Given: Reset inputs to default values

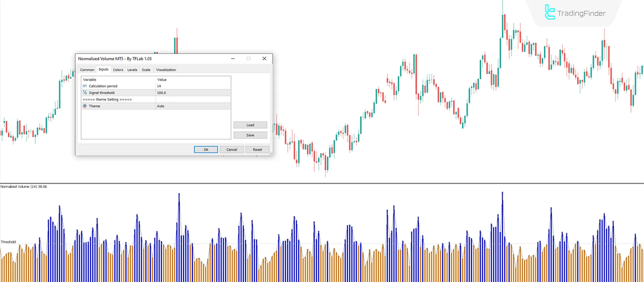Looking at the screenshot, I should [x=257, y=150].
